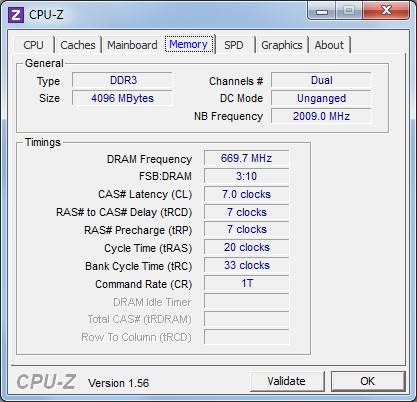This screenshot has height=402, width=417.
Task: Click the disabled maximize button
Action: (349, 11)
